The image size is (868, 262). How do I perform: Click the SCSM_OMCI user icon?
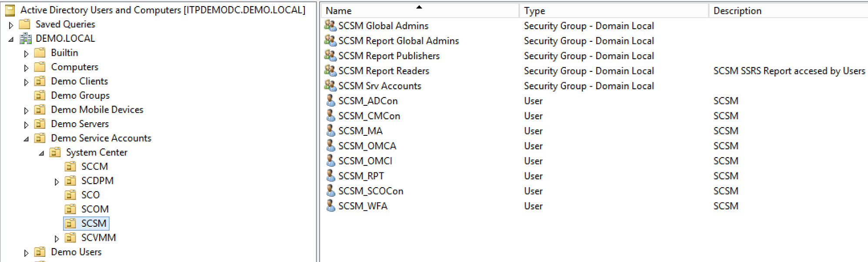tap(331, 161)
